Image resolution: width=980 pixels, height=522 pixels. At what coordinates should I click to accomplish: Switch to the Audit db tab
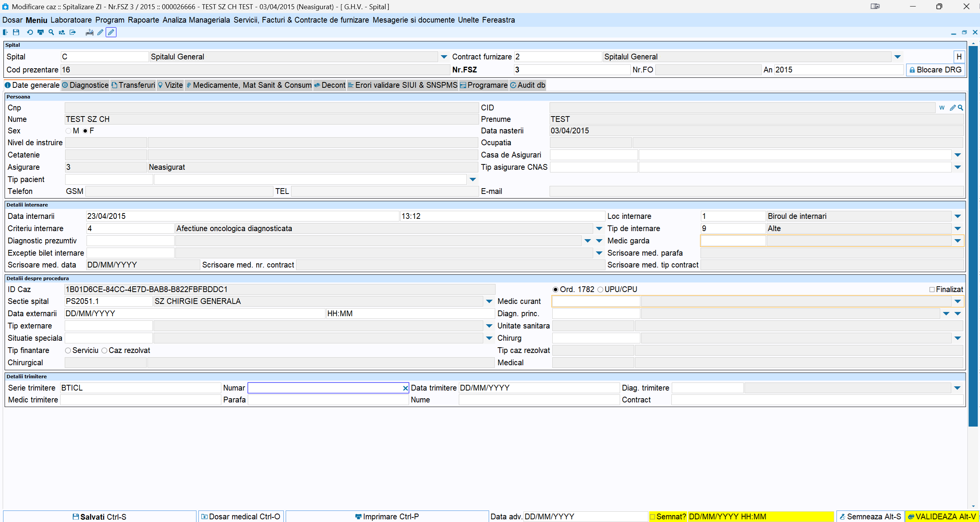pos(528,85)
